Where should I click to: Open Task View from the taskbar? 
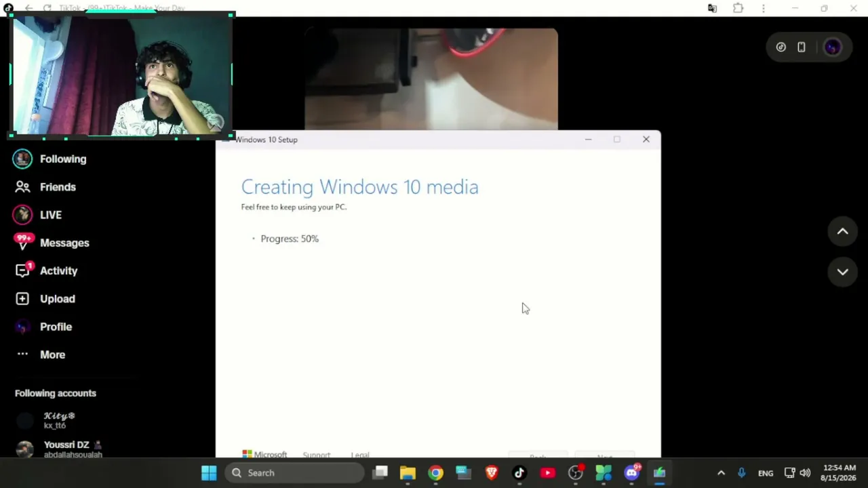380,472
